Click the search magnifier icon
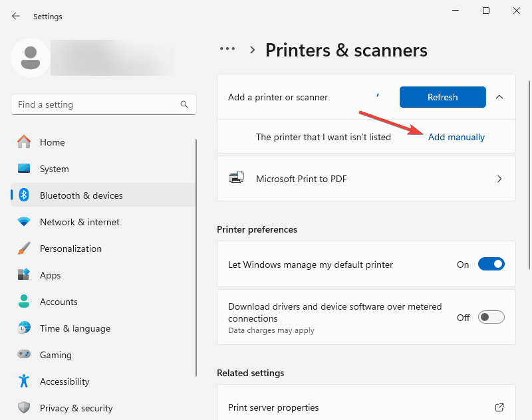532x420 pixels. click(184, 104)
